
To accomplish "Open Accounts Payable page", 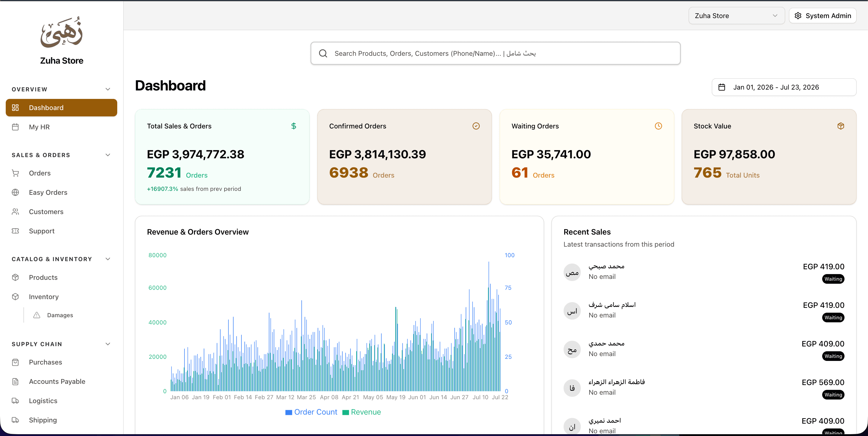I will (x=61, y=381).
